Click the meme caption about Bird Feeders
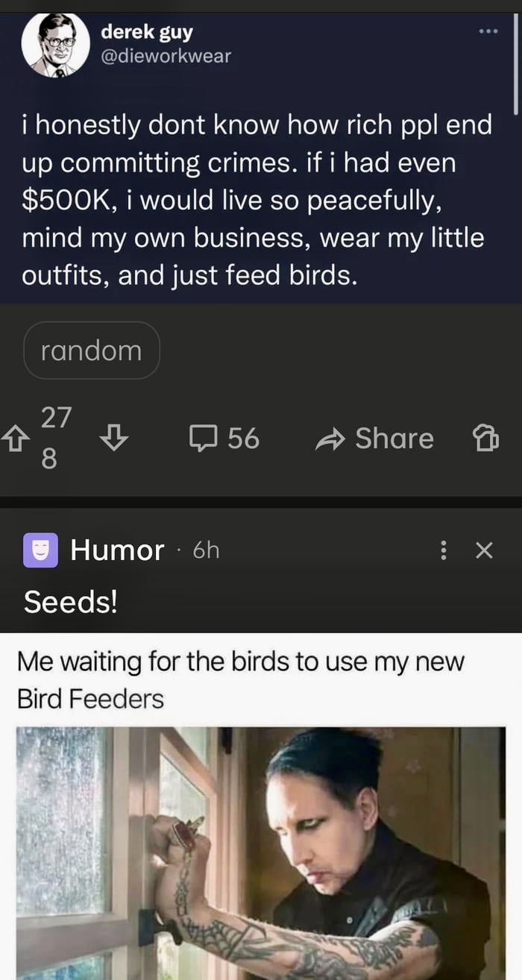This screenshot has width=522, height=980. (240, 679)
